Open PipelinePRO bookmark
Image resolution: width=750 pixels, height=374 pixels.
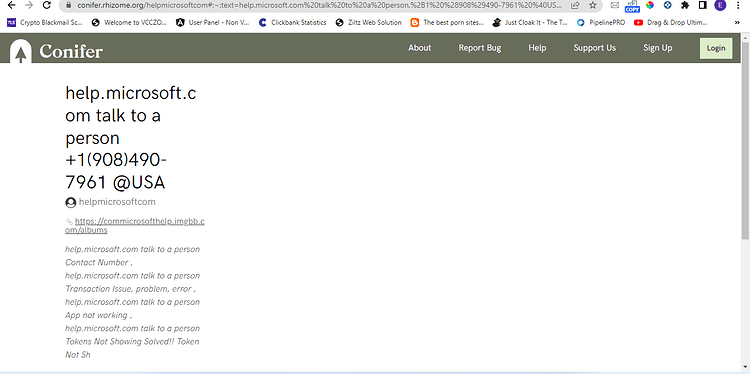point(601,22)
